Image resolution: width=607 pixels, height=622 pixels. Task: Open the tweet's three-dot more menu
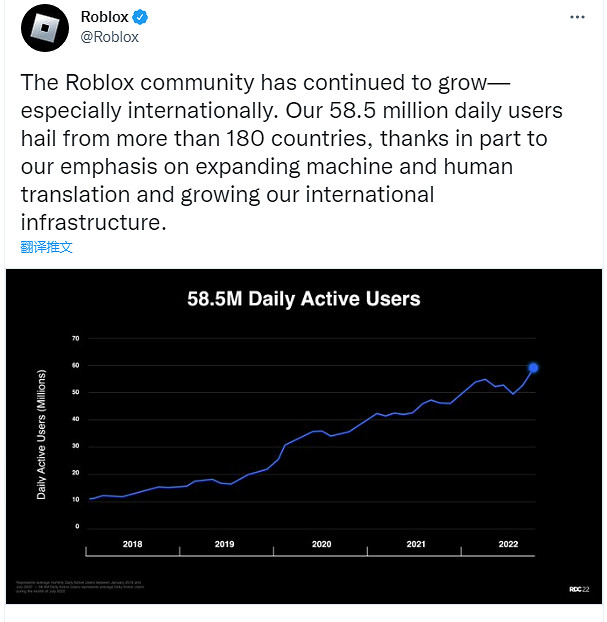click(x=578, y=17)
